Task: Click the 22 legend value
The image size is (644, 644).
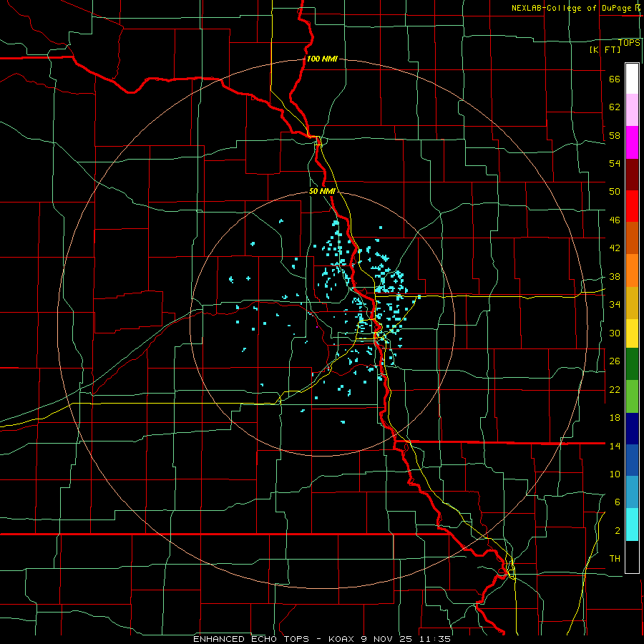Action: (x=615, y=389)
